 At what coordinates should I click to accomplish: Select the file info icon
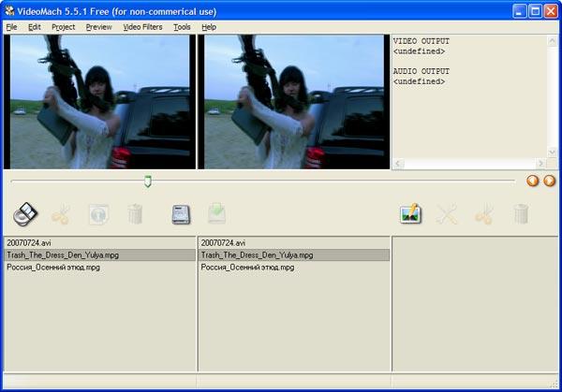tap(98, 214)
